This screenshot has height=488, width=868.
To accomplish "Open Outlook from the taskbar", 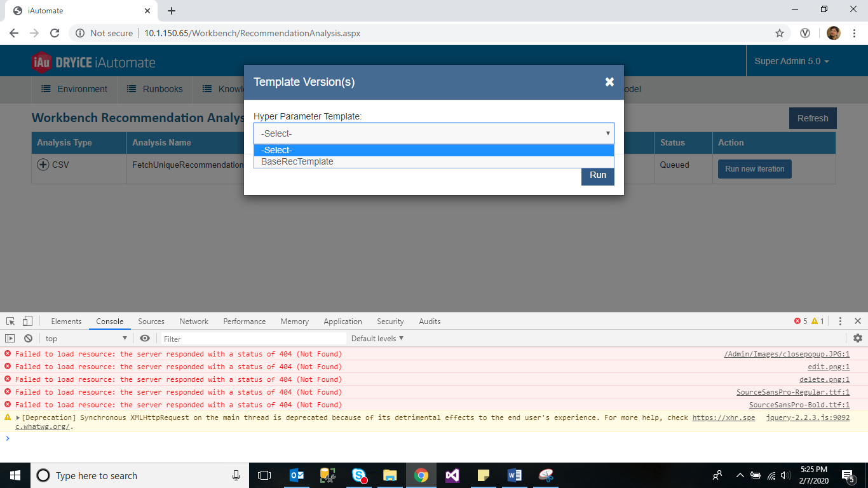I will [297, 475].
